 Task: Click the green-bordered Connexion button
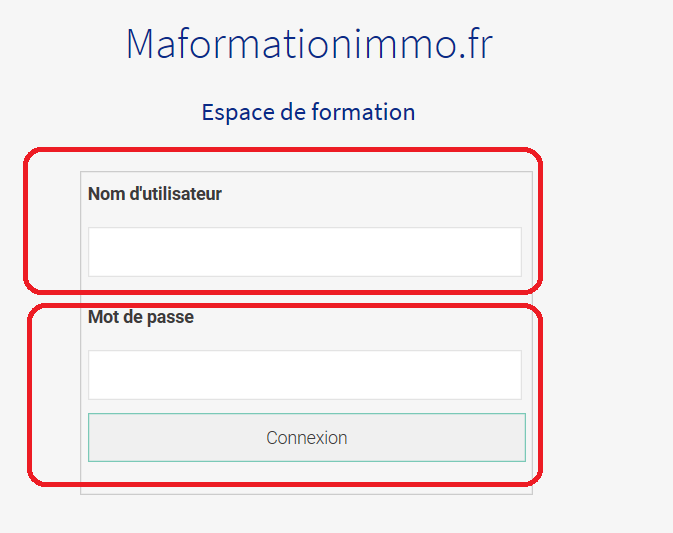306,437
